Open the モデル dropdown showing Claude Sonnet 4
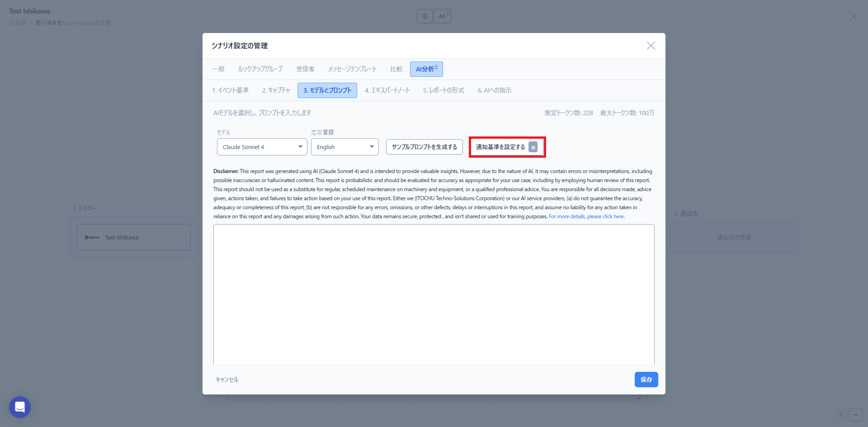 coord(262,147)
